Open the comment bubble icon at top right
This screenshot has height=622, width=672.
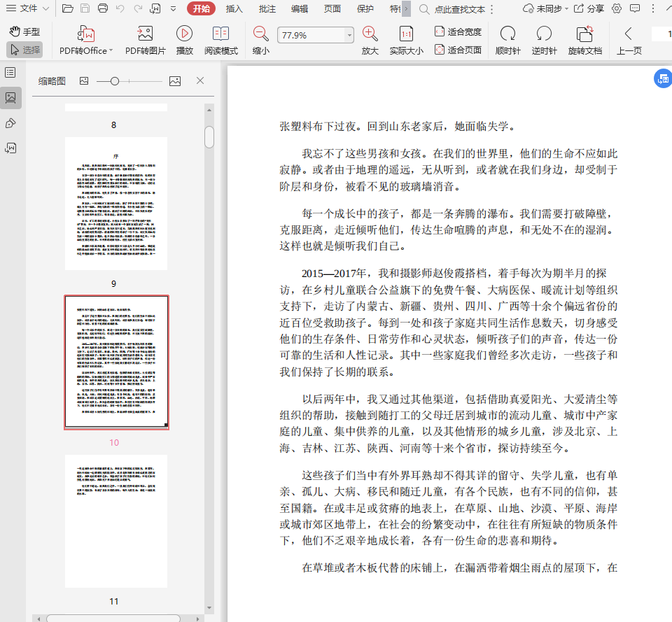[635, 8]
